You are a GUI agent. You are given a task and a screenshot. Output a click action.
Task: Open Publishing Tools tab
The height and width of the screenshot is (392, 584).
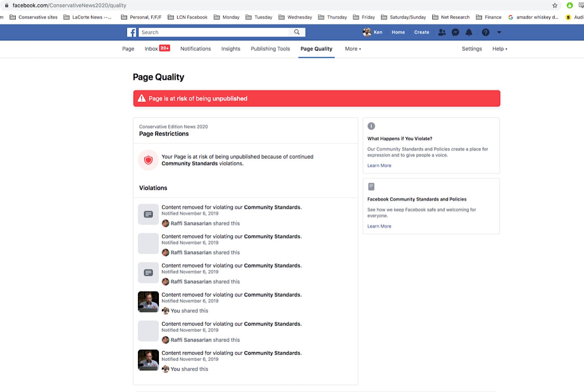(x=270, y=49)
